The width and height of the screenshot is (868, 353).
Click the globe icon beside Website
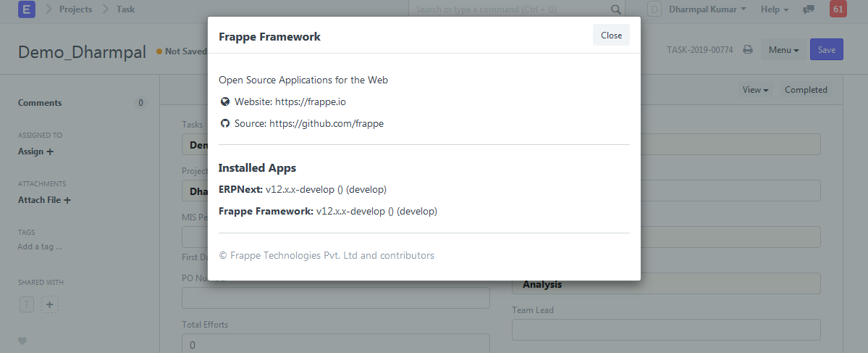[224, 102]
